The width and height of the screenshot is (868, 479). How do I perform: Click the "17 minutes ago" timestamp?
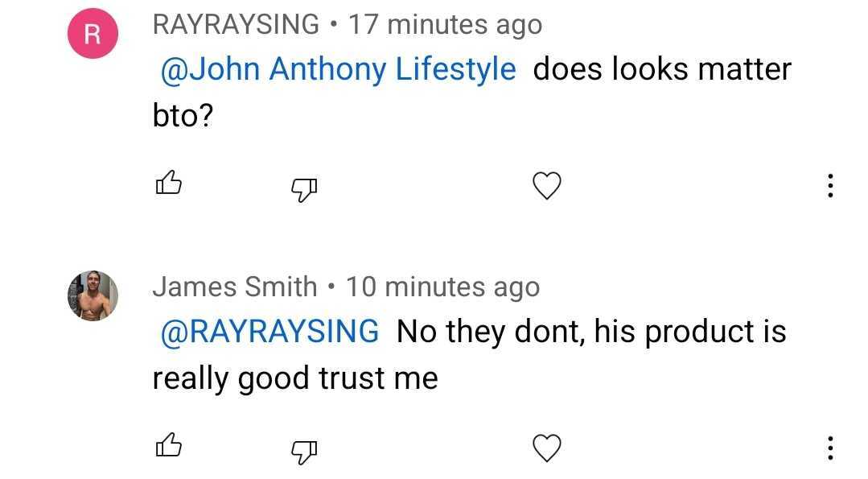[x=445, y=25]
